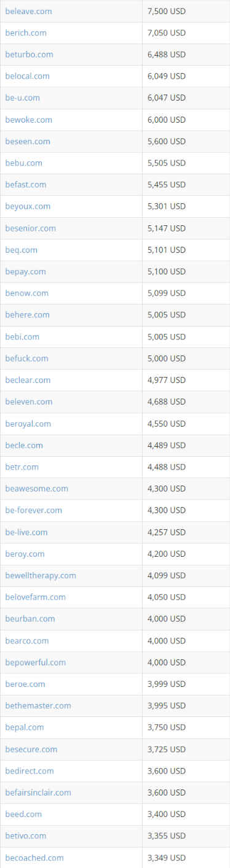Open the beleave.com domain link
This screenshot has width=230, height=868.
click(x=28, y=11)
